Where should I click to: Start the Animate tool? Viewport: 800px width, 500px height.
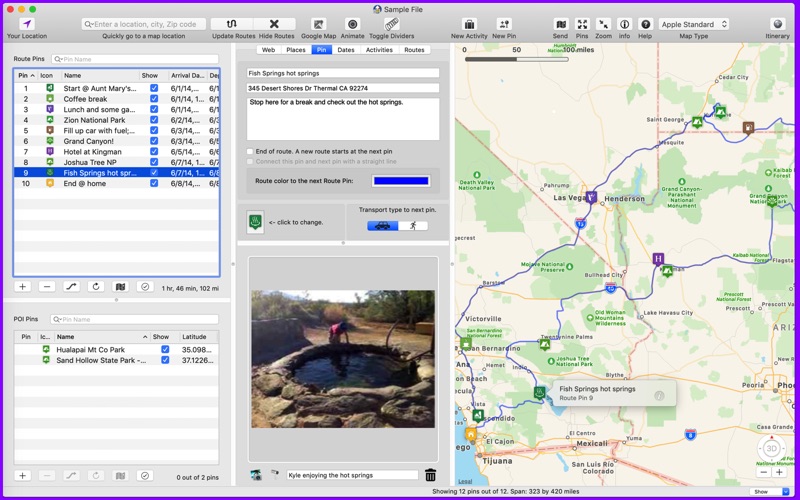pyautogui.click(x=353, y=24)
